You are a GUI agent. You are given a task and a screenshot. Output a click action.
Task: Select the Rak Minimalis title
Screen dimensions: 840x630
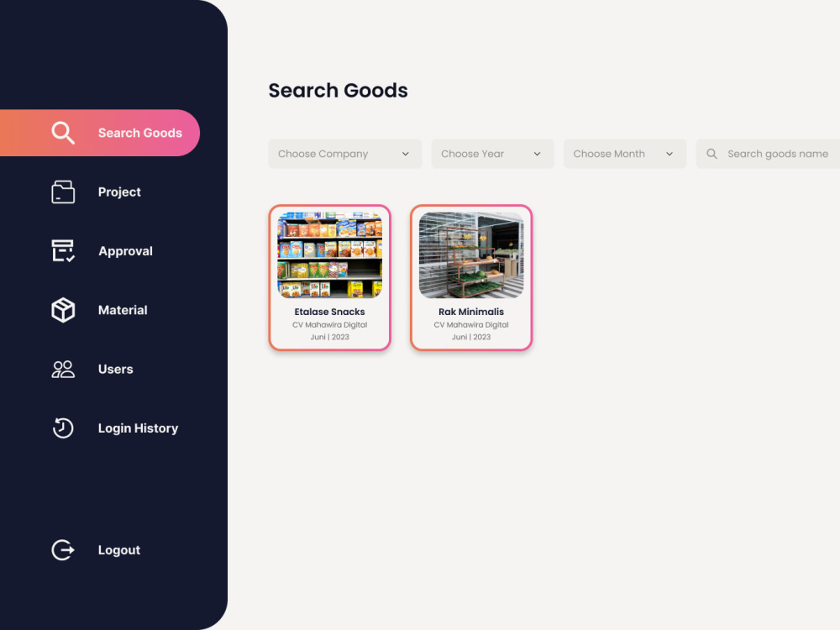click(471, 312)
